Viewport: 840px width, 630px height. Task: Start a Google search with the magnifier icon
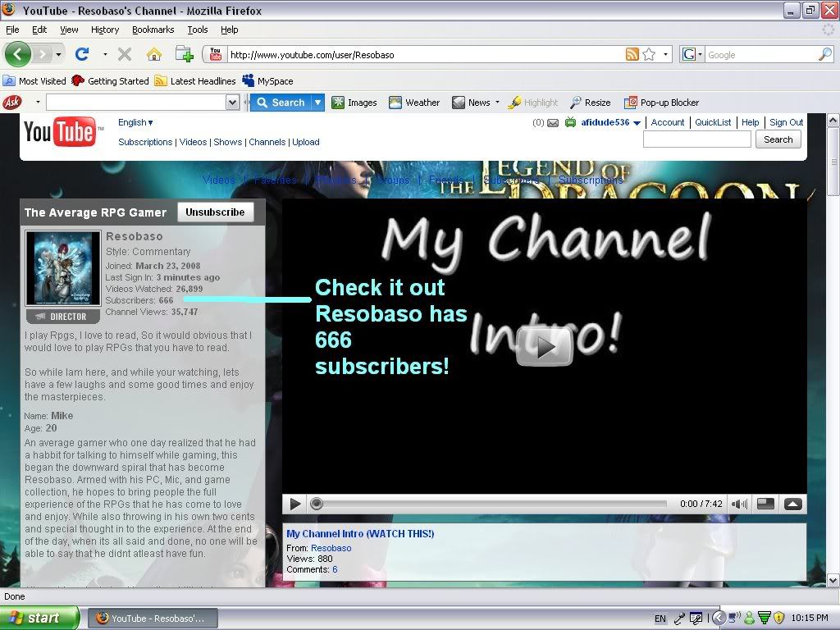coord(825,54)
